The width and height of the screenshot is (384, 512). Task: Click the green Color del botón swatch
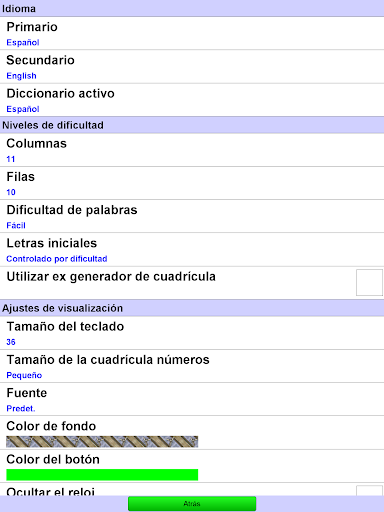pyautogui.click(x=102, y=475)
